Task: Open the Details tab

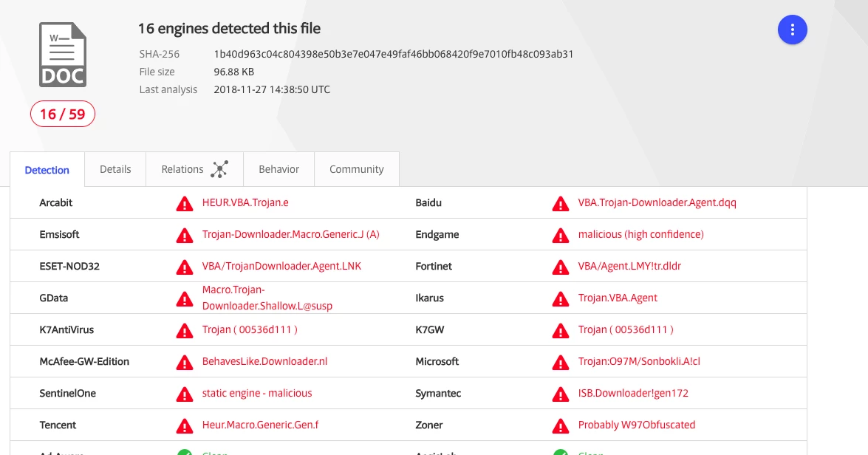Action: 115,169
